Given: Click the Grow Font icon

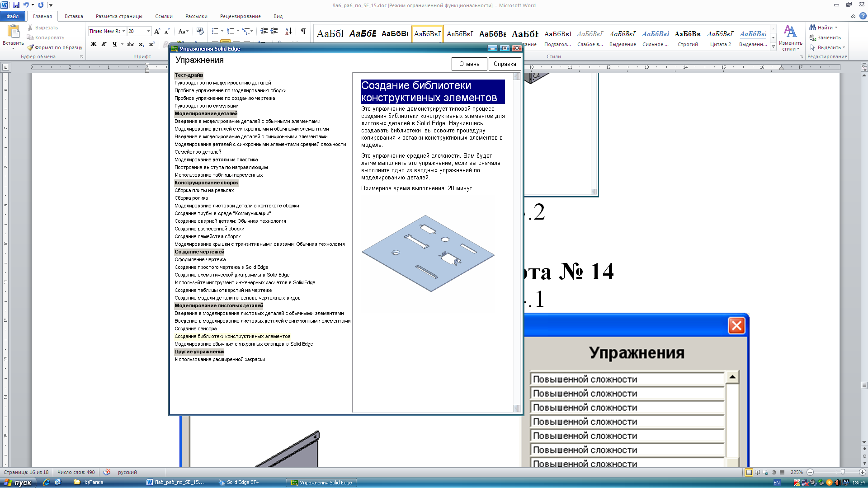Looking at the screenshot, I should (157, 31).
